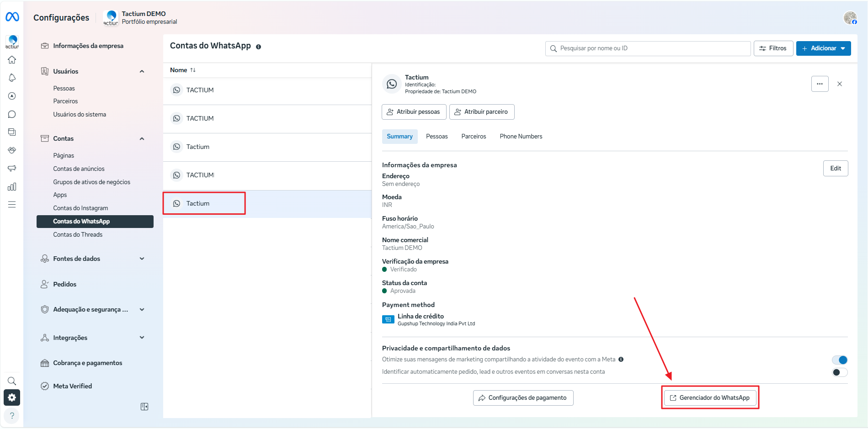The height and width of the screenshot is (429, 868).
Task: Disable marketing event activity sharing toggle
Action: (840, 360)
